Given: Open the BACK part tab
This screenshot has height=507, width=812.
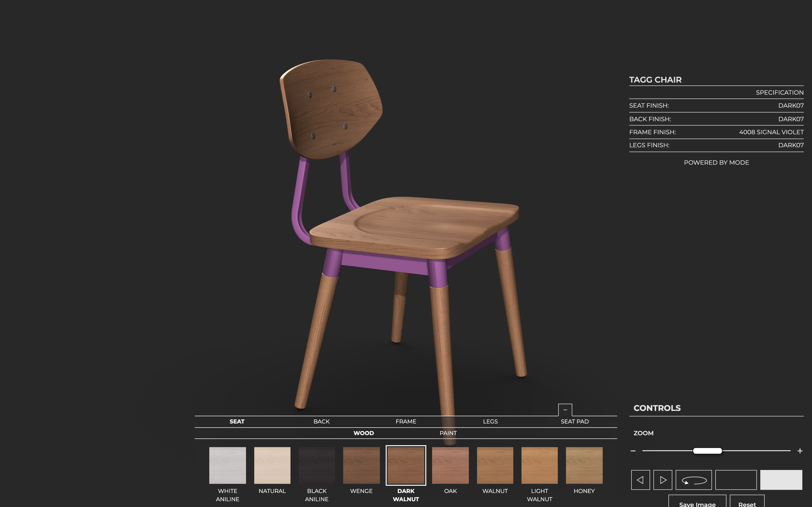Looking at the screenshot, I should pos(321,422).
